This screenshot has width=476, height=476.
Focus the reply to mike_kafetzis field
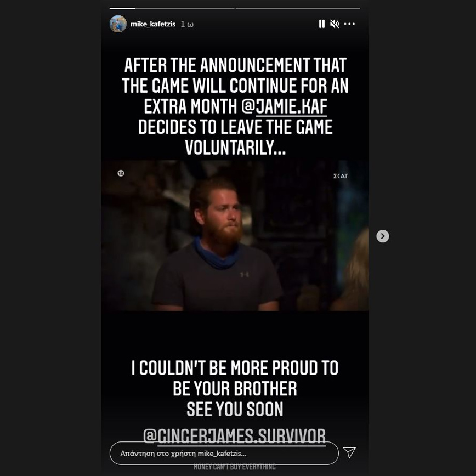coord(224,453)
